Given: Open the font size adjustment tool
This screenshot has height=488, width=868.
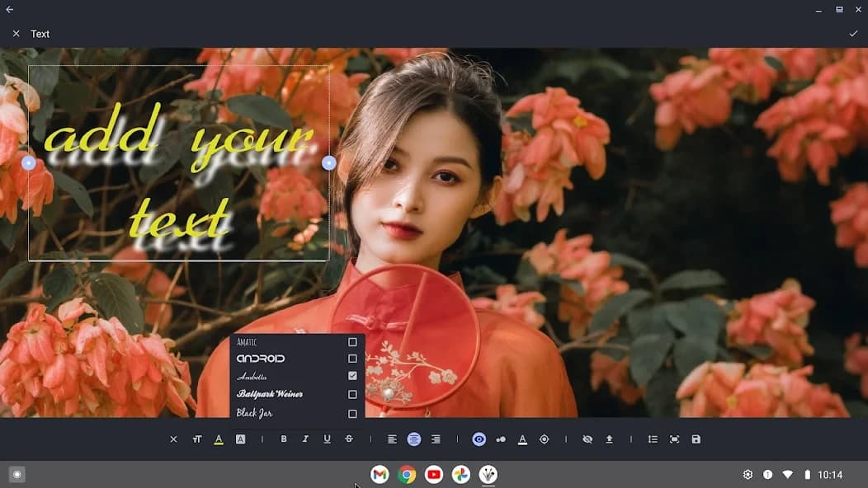Looking at the screenshot, I should (x=198, y=439).
